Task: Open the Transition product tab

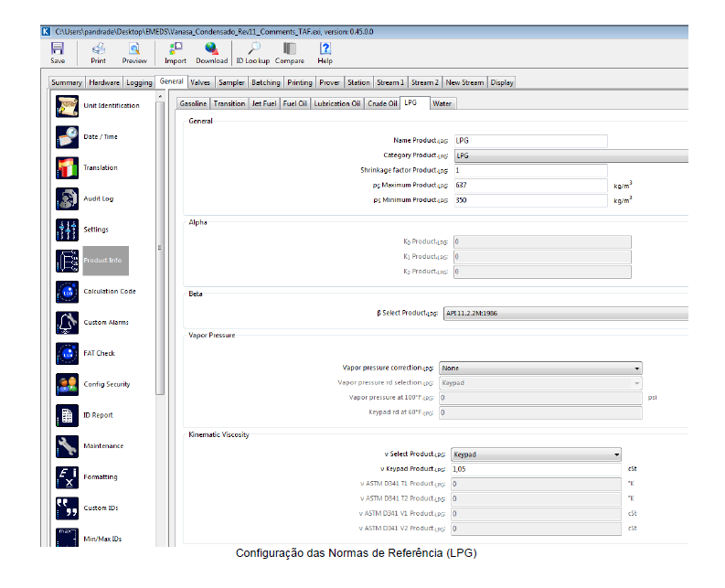Action: 229,103
